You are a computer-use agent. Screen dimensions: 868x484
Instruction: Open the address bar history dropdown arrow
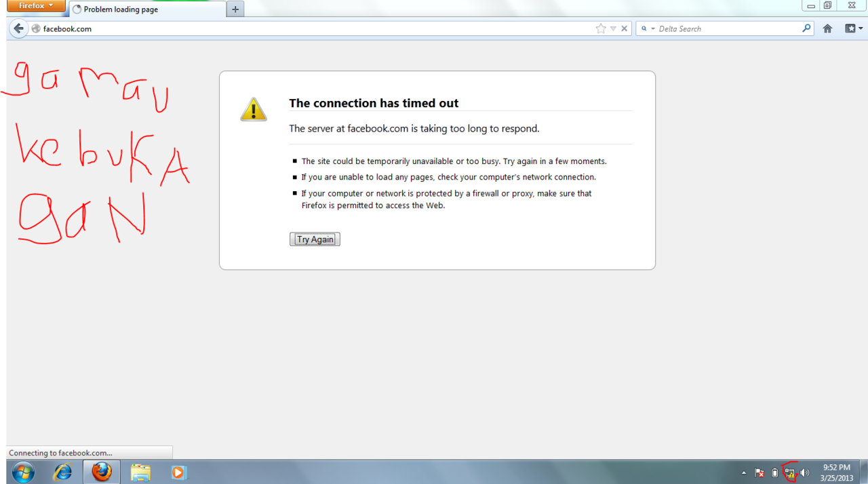click(613, 28)
